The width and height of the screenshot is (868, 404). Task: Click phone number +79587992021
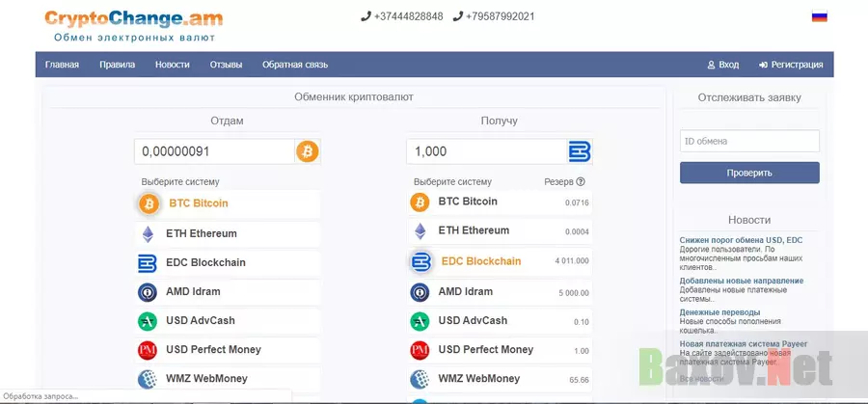click(x=501, y=16)
